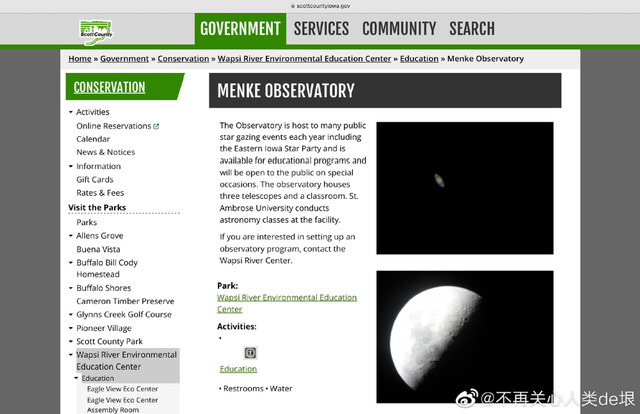
Task: Select the Education sub-item in the sidebar
Action: (x=98, y=378)
